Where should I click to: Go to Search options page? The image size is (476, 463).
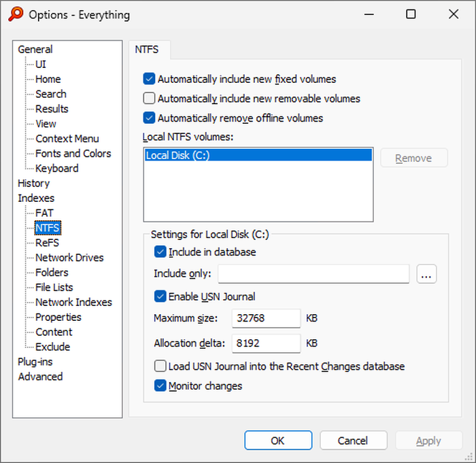click(x=51, y=94)
